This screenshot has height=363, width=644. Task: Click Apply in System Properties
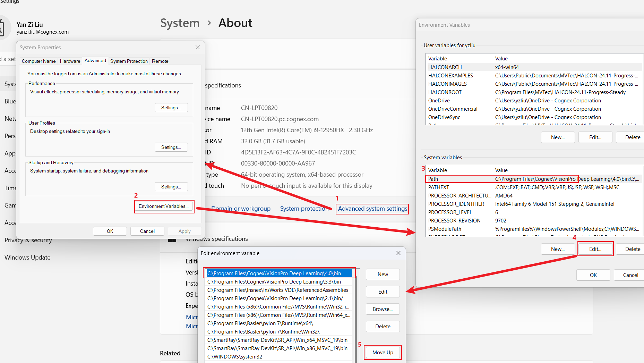pos(184,231)
